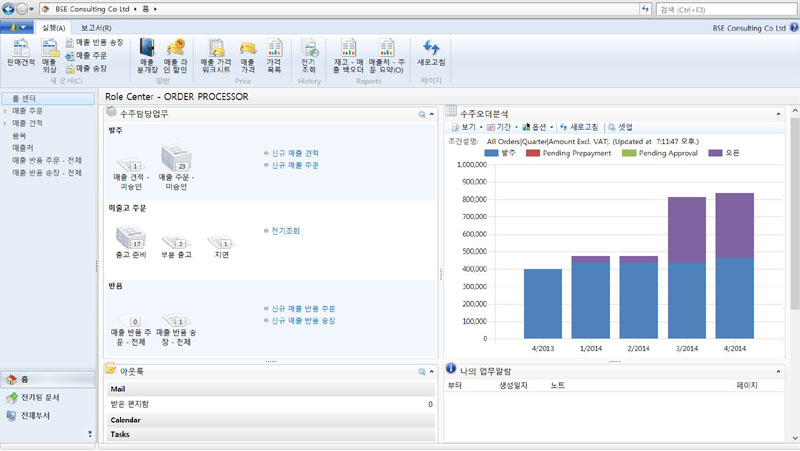This screenshot has width=800, height=451.
Task: Select 품목 in navigation pane
Action: [19, 136]
